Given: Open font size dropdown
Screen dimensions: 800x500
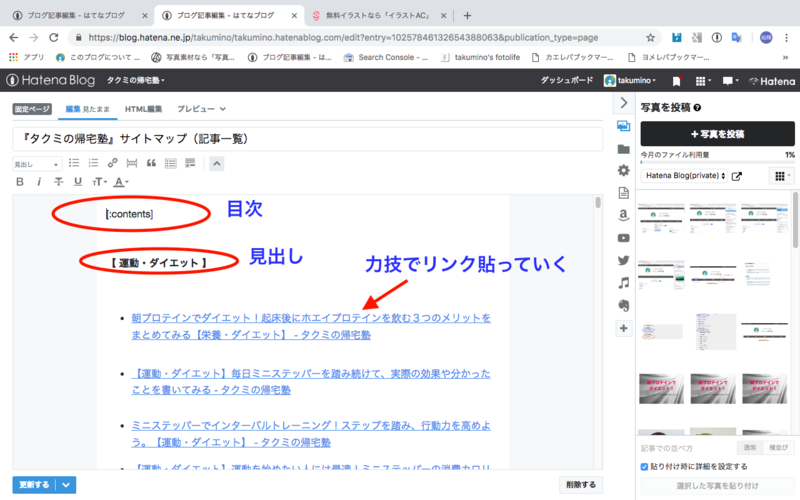Looking at the screenshot, I should click(99, 182).
